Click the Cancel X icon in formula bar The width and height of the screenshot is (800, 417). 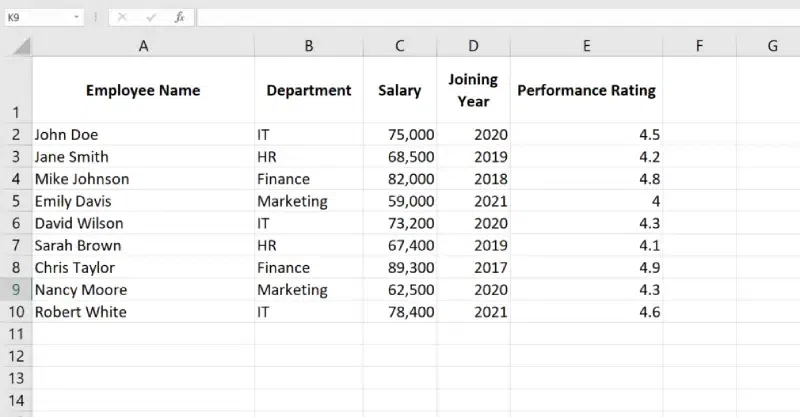point(122,17)
